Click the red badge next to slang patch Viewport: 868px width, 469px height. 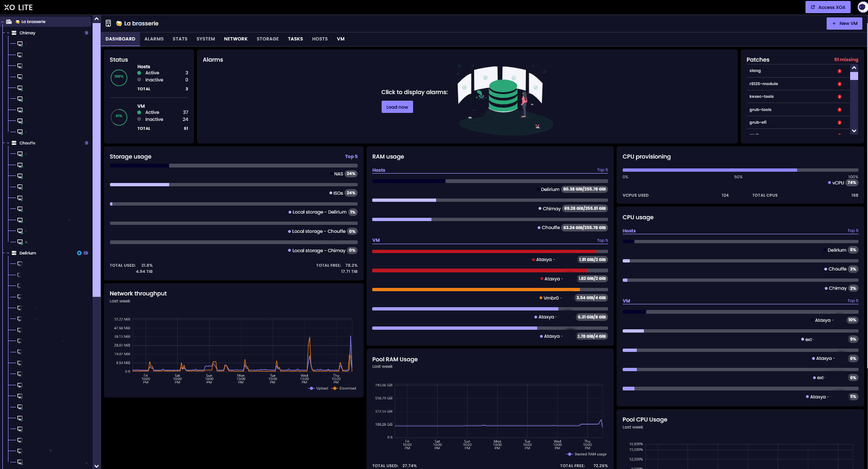tap(839, 71)
